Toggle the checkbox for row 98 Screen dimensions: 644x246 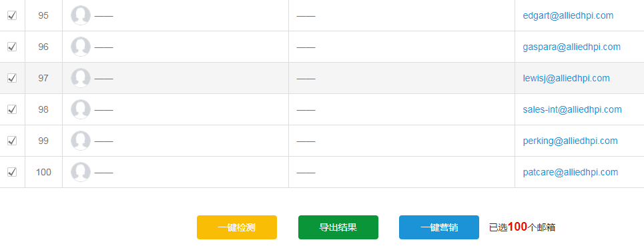coord(12,109)
